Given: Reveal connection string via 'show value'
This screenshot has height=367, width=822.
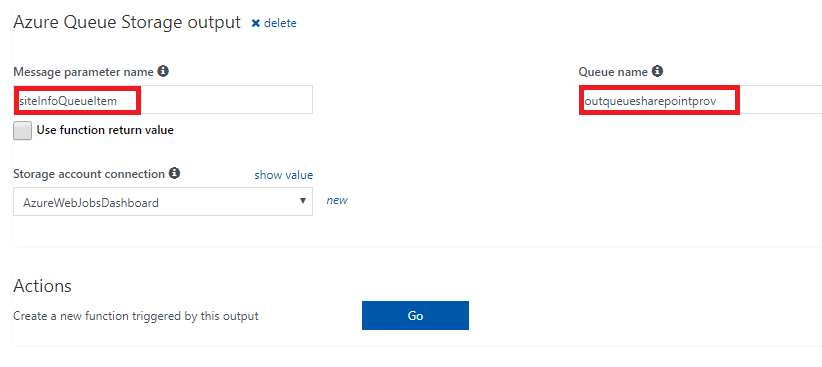Looking at the screenshot, I should tap(284, 175).
